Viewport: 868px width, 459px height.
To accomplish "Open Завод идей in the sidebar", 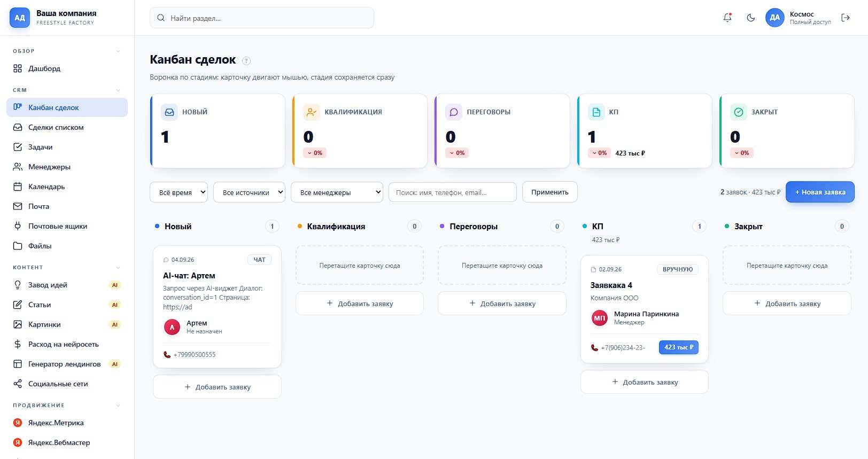I will coord(67,285).
